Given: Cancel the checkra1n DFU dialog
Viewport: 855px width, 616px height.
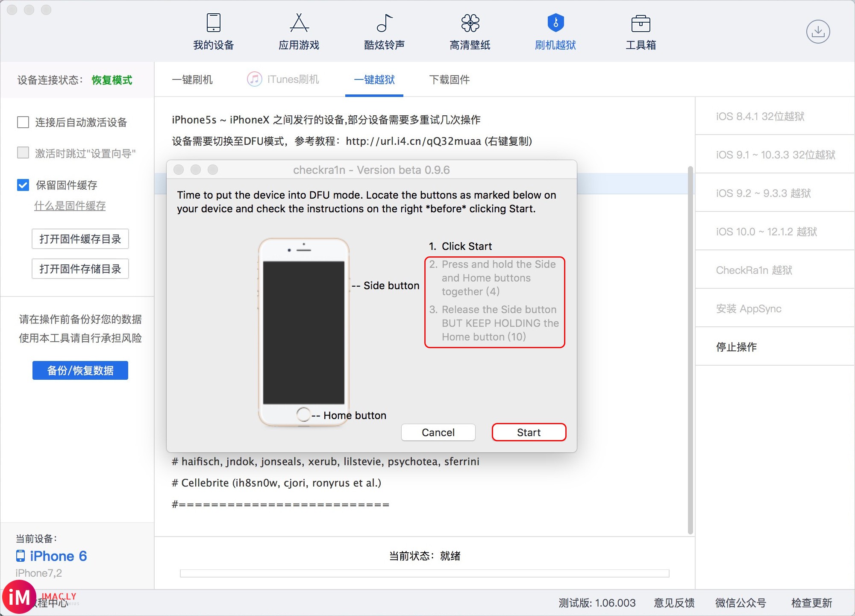Looking at the screenshot, I should click(438, 432).
